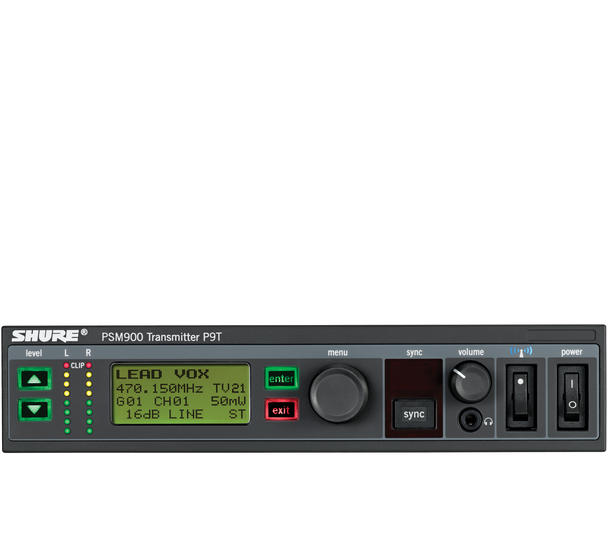
Task: Click the '50mW' power value on display
Action: click(228, 401)
